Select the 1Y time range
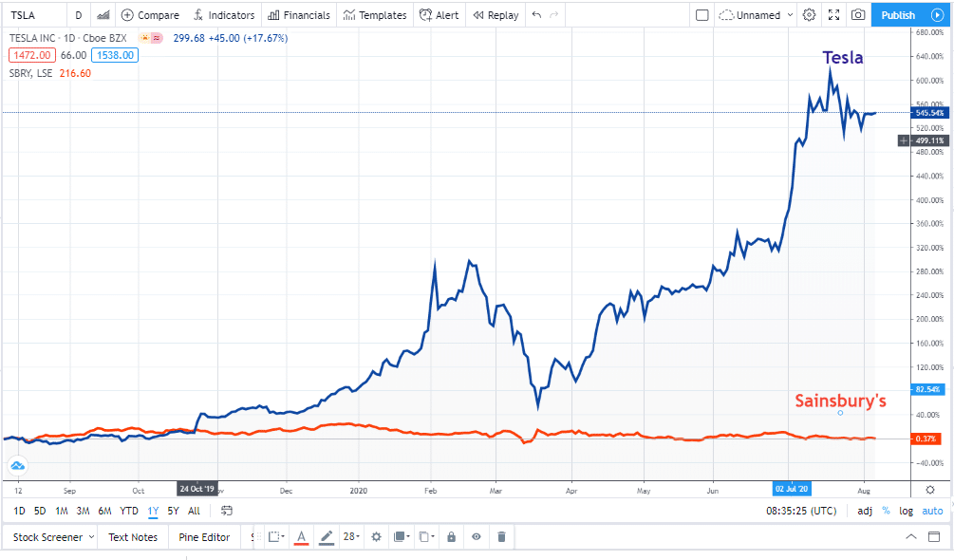This screenshot has width=954, height=560. coord(153,511)
